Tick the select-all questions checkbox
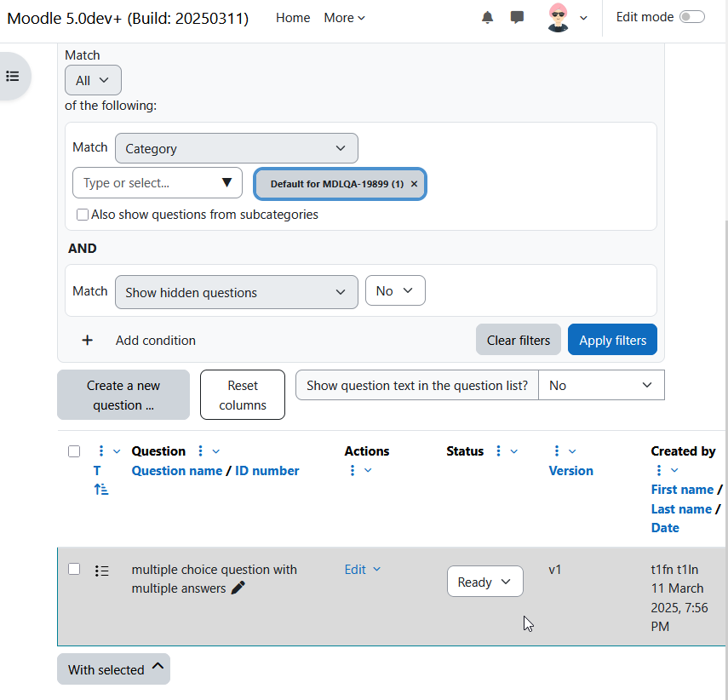 coord(74,451)
